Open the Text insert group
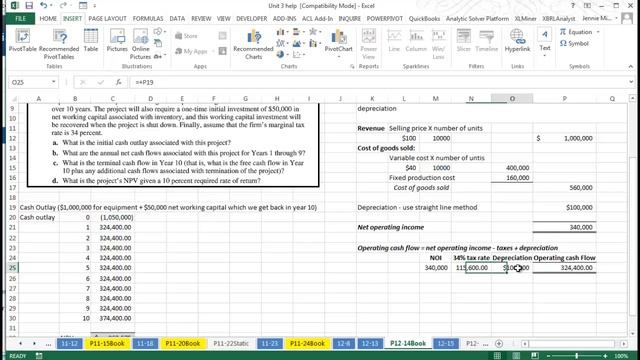The image size is (640, 360). (x=545, y=42)
